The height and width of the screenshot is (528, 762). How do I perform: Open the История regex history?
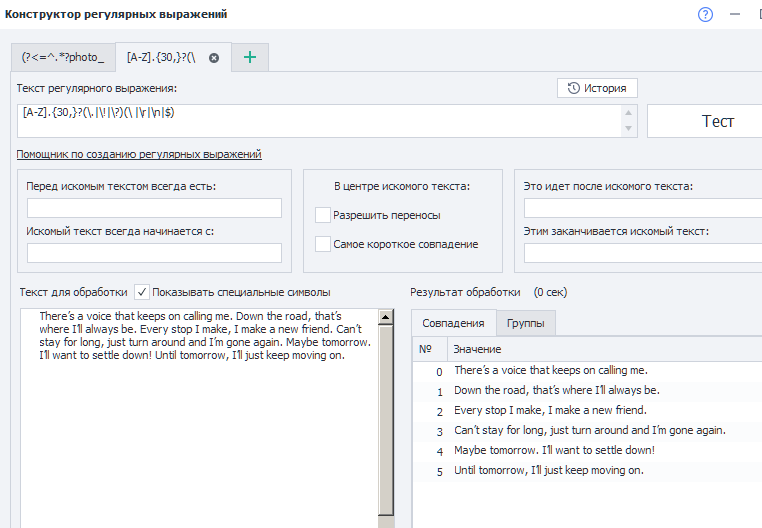[x=597, y=88]
